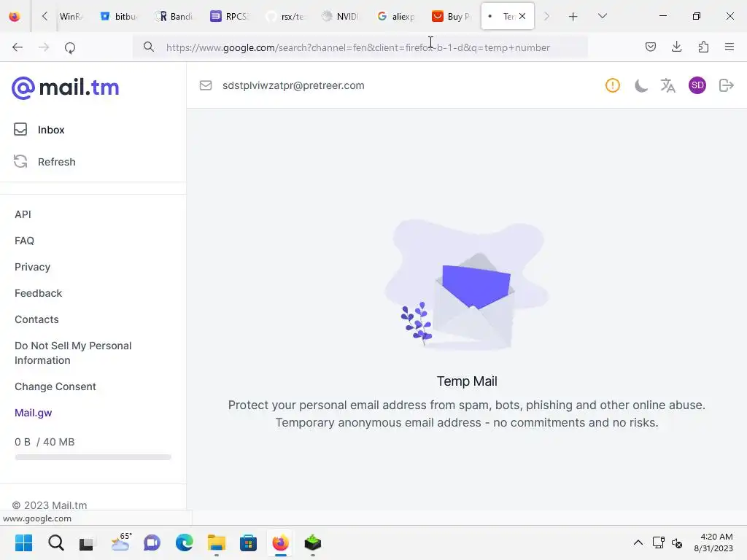Click the envelope icon beside the email address
This screenshot has width=747, height=560.
pyautogui.click(x=205, y=85)
